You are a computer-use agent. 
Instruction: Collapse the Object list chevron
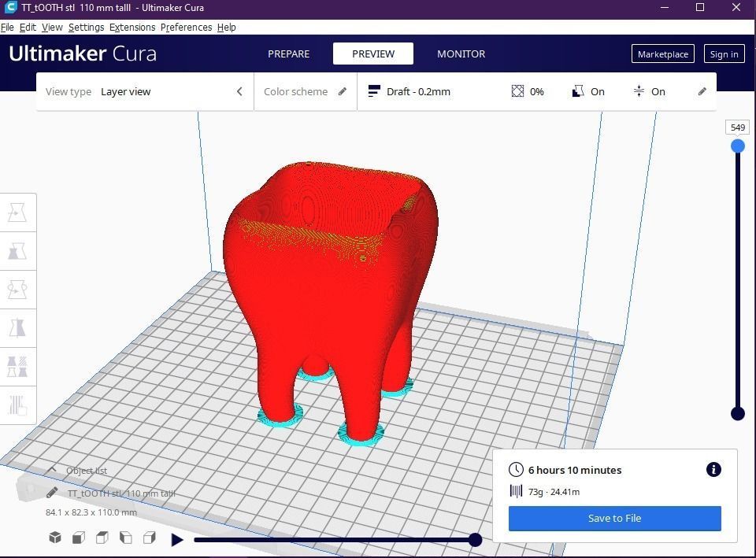coord(53,470)
